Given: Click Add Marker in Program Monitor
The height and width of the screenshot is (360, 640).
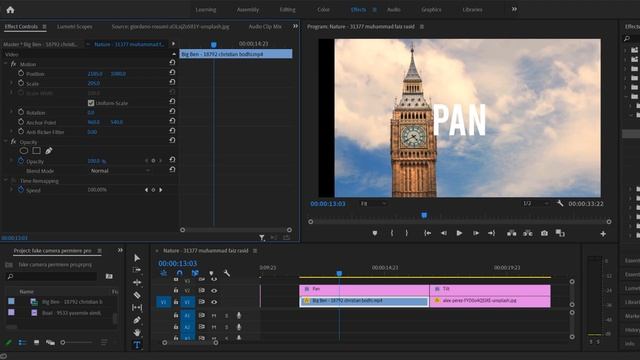Looking at the screenshot, I should point(375,233).
